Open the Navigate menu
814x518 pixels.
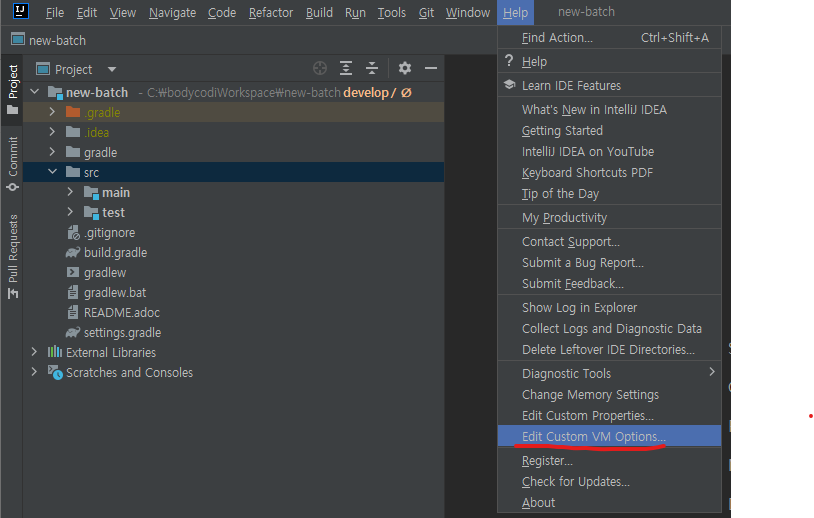pos(172,12)
